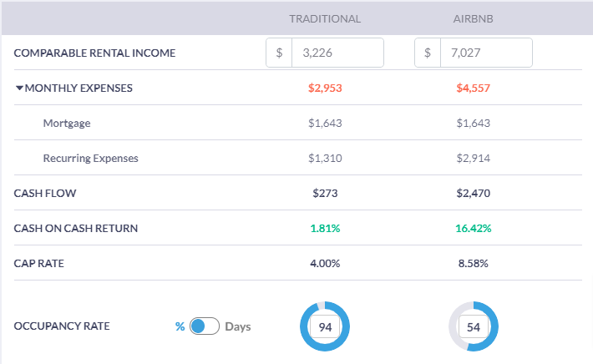Toggle the occupancy rate percent/days switch
The image size is (593, 364).
[x=204, y=326]
